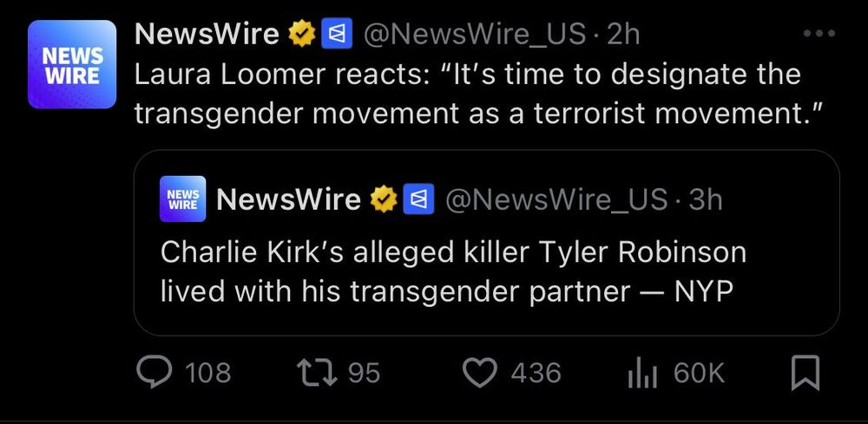Click the gold verified badge on main post
This screenshot has width=868, height=424.
[302, 35]
